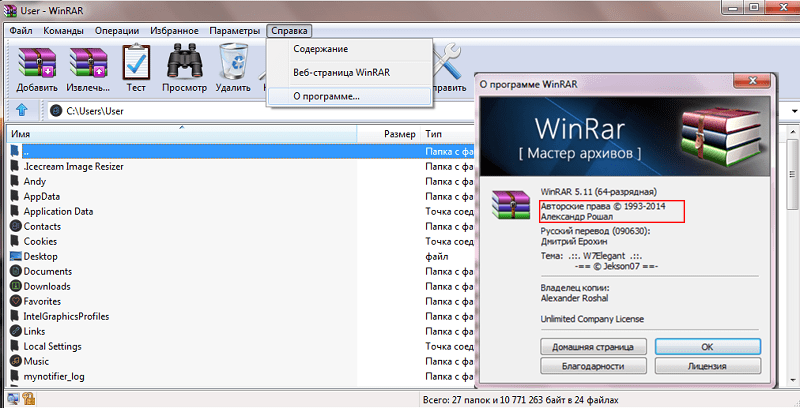
Task: Click the status bar totals text
Action: tap(520, 400)
